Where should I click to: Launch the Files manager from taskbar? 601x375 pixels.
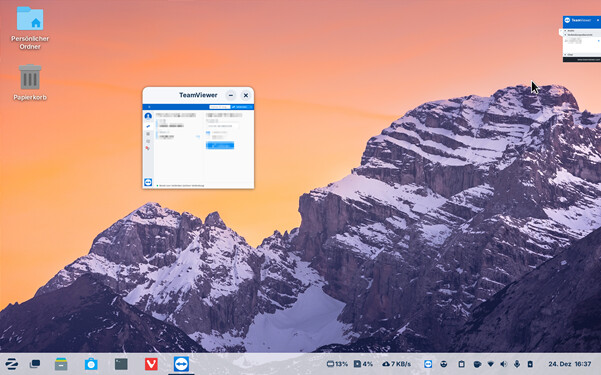coord(61,363)
